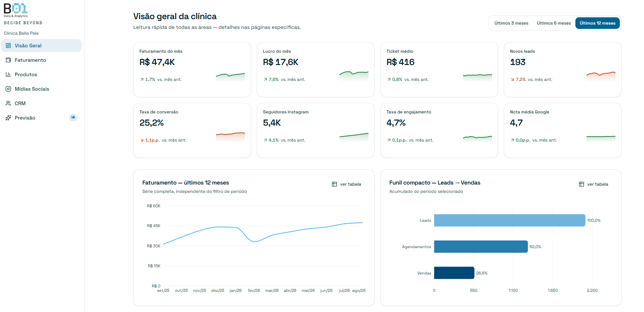Click the IA badge next to Previsão
This screenshot has height=312, width=644.
coord(73,117)
